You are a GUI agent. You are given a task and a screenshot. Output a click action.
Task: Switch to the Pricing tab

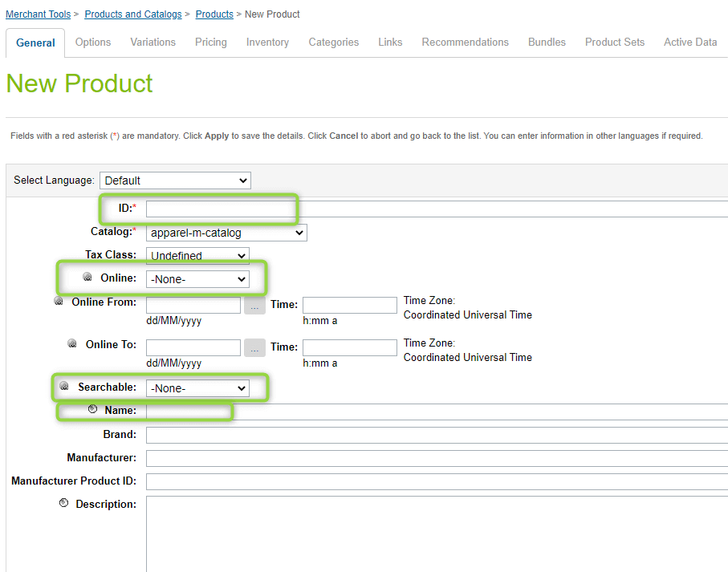click(211, 43)
